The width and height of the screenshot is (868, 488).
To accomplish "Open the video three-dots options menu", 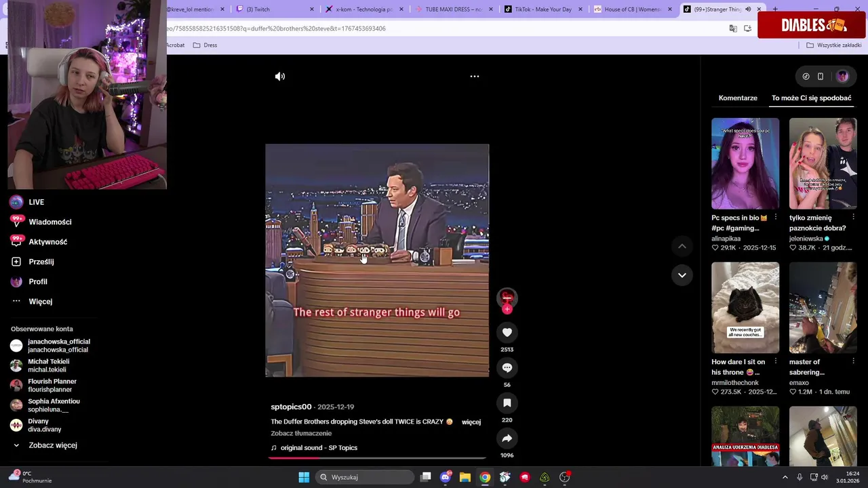I will [x=475, y=77].
